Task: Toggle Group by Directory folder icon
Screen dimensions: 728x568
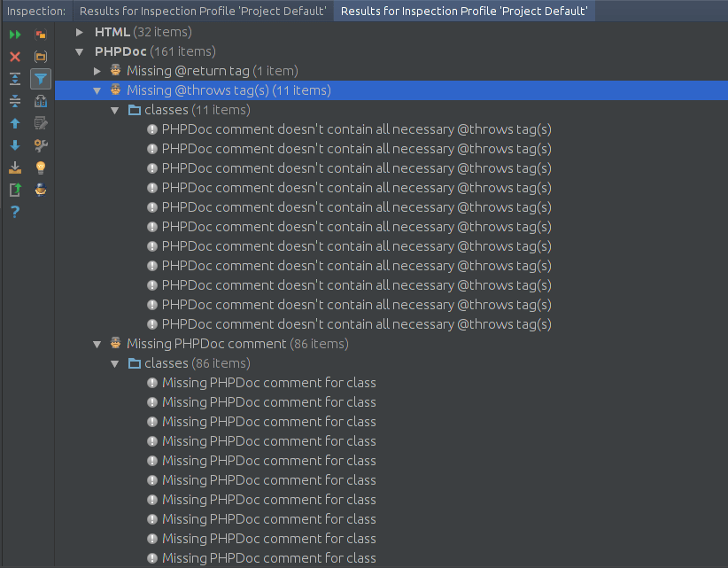Action: [x=40, y=57]
